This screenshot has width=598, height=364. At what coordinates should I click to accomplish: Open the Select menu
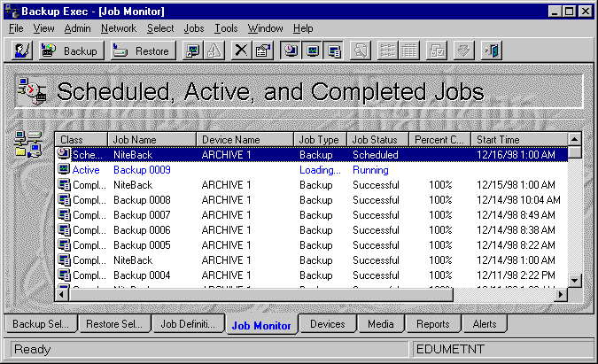click(160, 28)
